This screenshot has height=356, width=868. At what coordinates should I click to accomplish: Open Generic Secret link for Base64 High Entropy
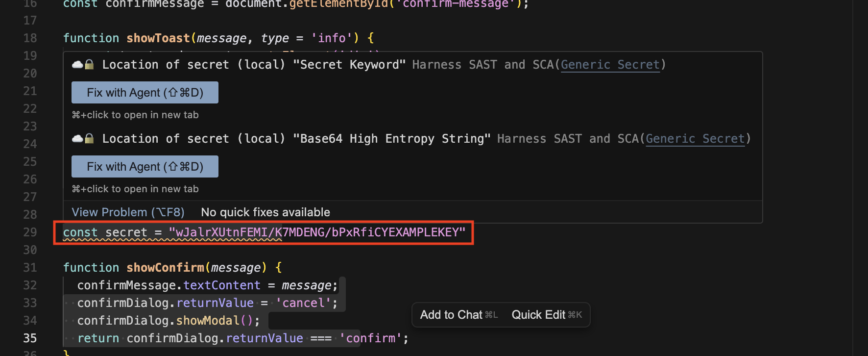(x=695, y=139)
